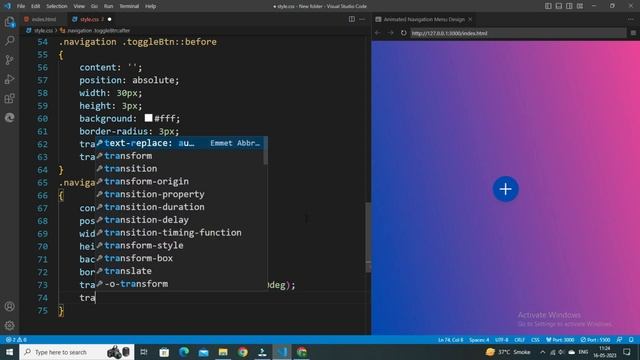The image size is (640, 360).
Task: Choose the transition-delay suggestion
Action: [180, 220]
